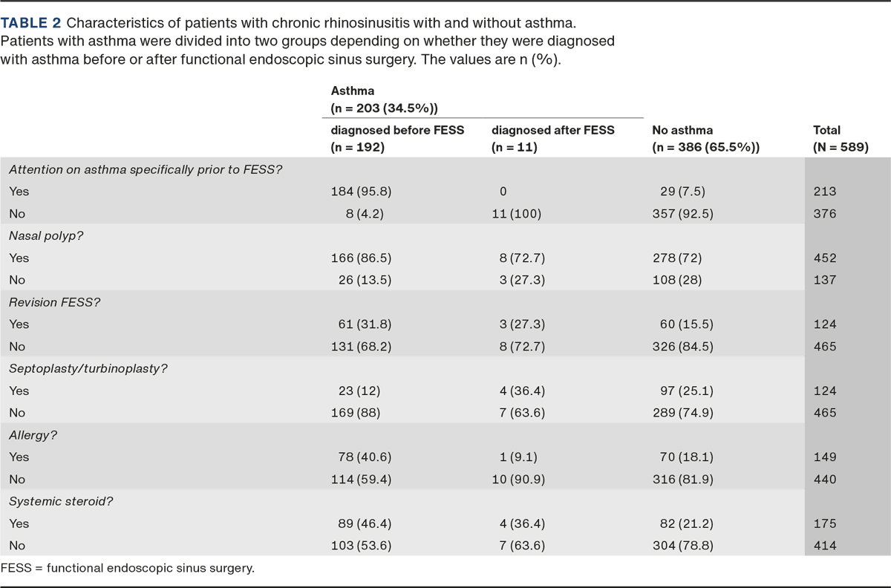
Task: Click the "Revision FESS?" row heading
Action: click(x=46, y=302)
